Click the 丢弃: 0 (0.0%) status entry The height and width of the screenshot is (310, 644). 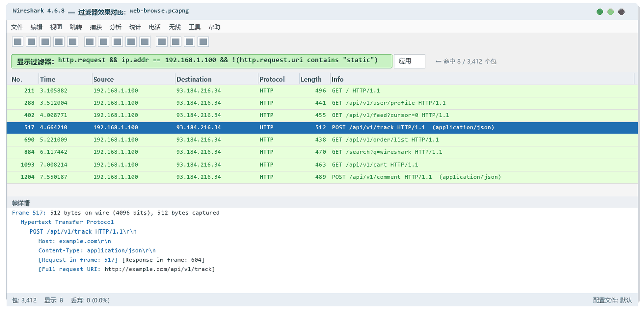pos(90,300)
